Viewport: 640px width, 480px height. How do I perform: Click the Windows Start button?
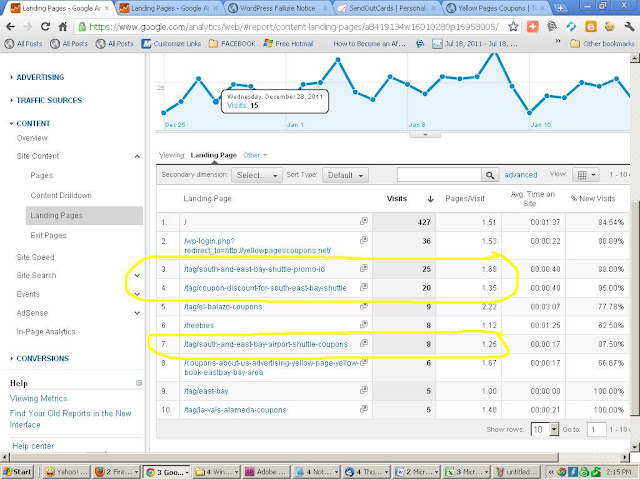point(17,472)
